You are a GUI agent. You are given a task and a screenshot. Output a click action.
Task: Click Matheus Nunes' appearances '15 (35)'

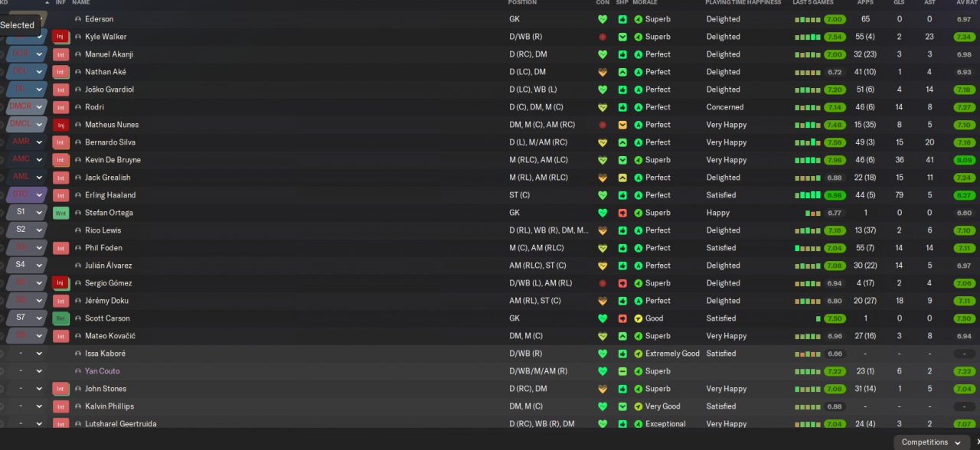click(865, 125)
